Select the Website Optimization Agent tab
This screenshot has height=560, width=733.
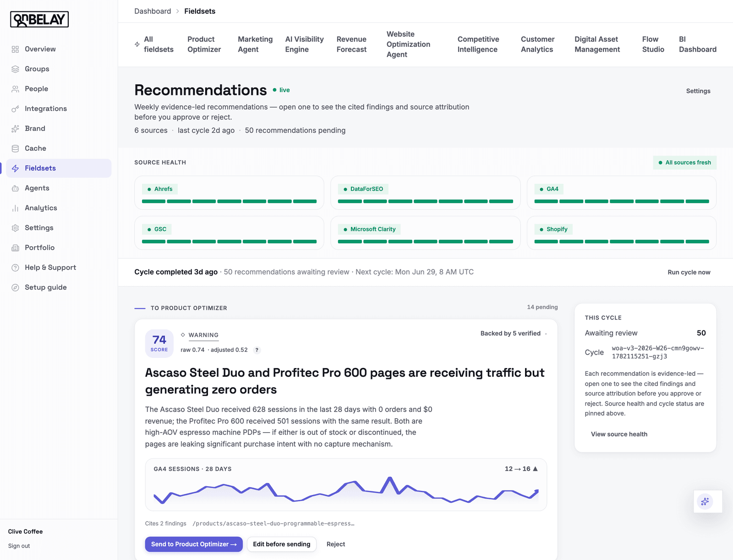pyautogui.click(x=408, y=44)
